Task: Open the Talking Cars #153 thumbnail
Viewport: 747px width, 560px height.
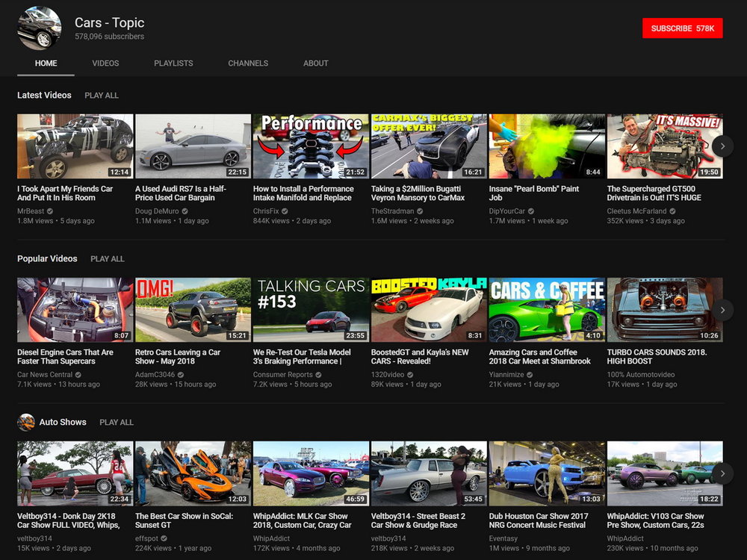Action: 311,310
